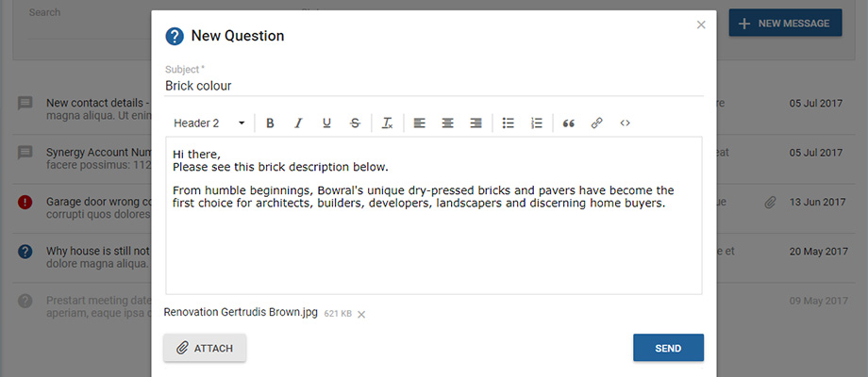Screen dimensions: 868x377
Task: Align text to the left
Action: (x=420, y=123)
